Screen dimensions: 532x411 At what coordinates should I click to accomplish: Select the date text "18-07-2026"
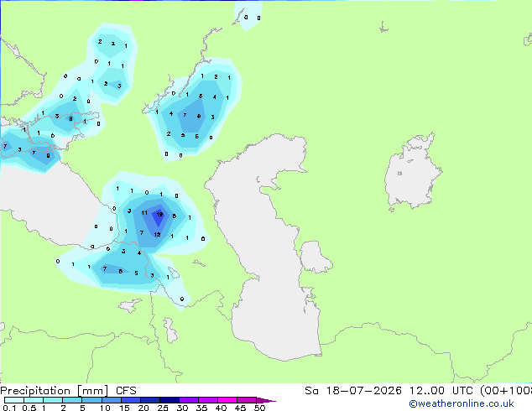(364, 391)
